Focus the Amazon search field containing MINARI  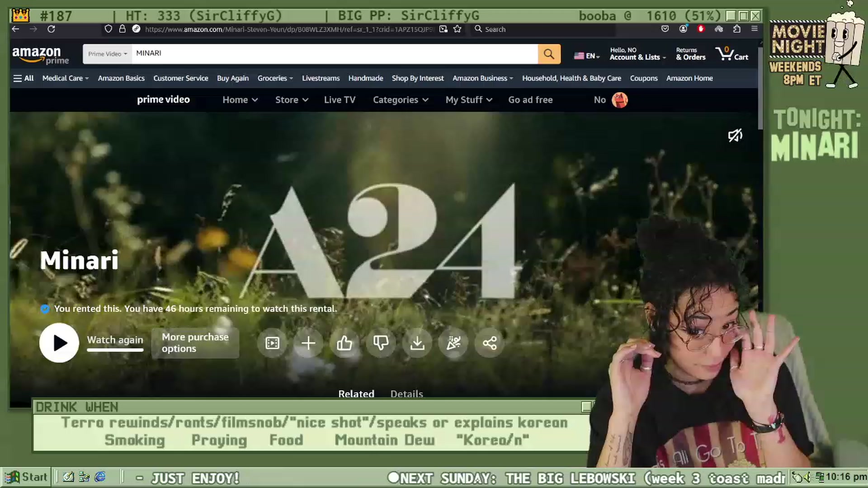tap(335, 54)
